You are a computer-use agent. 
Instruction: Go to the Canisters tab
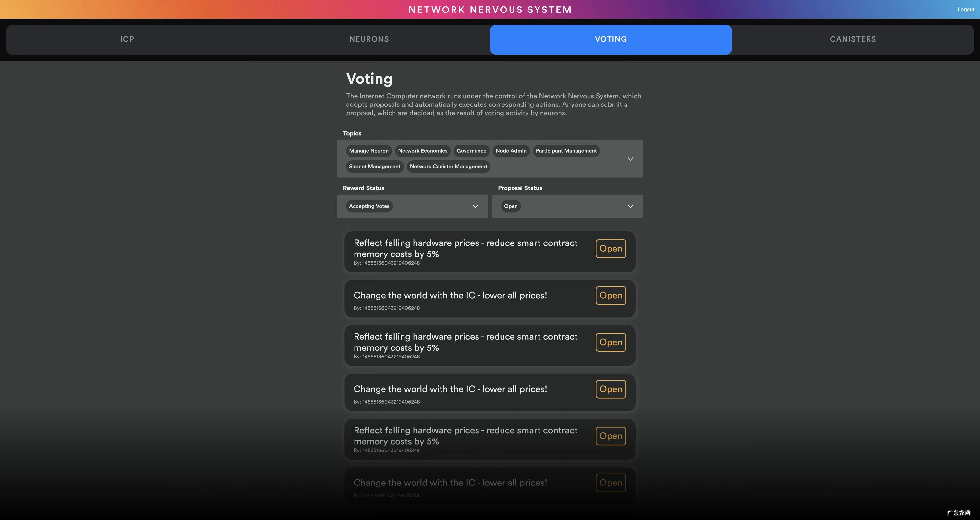pyautogui.click(x=853, y=39)
